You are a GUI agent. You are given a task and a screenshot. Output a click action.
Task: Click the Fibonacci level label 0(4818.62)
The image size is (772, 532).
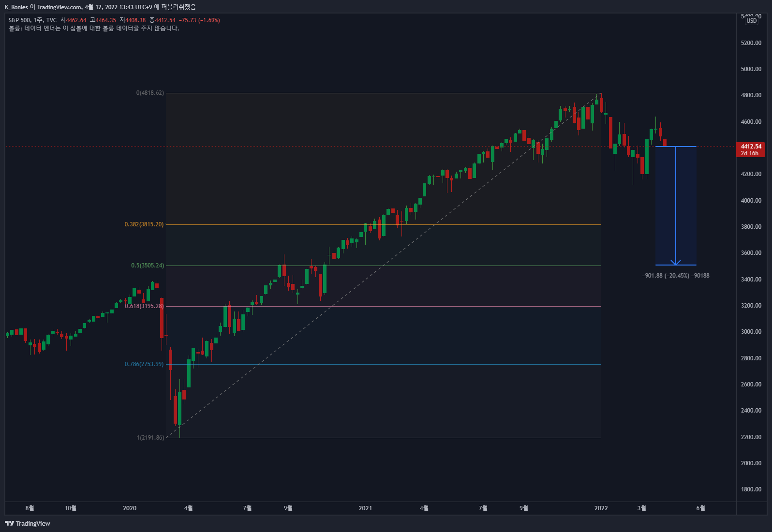pos(150,93)
